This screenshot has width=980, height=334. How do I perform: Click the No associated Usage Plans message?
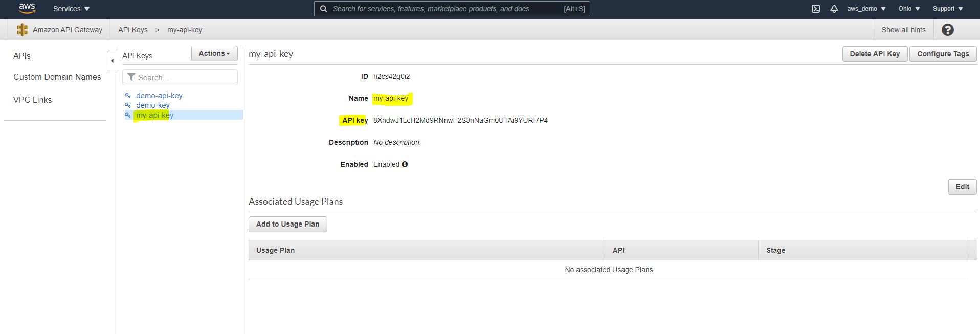609,270
